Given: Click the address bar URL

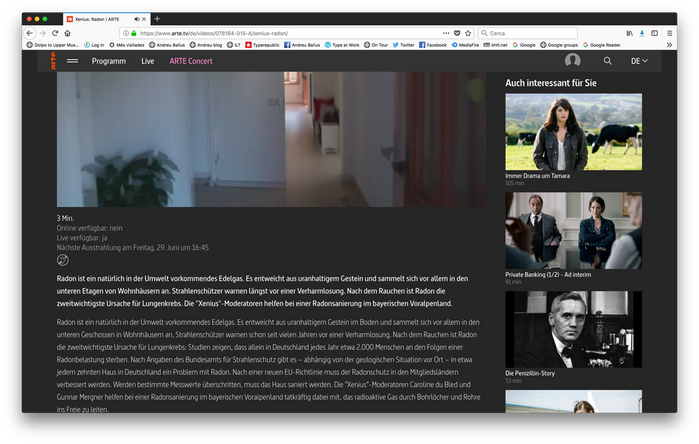Looking at the screenshot, I should [x=214, y=33].
